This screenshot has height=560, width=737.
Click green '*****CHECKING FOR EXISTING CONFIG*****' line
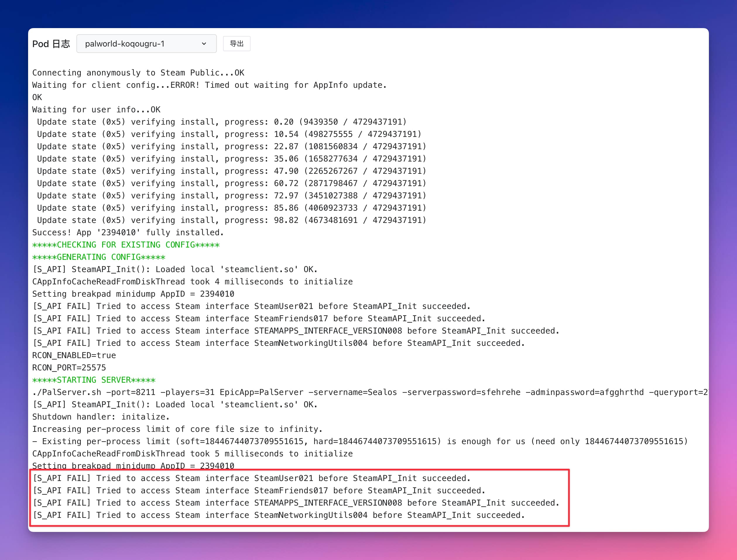[x=126, y=245]
